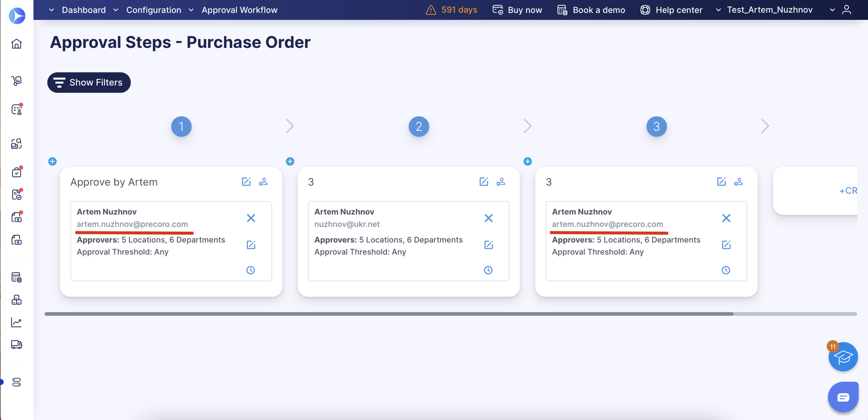Click the warehouse truck icon in sidebar
This screenshot has width=868, height=420.
coord(16,345)
